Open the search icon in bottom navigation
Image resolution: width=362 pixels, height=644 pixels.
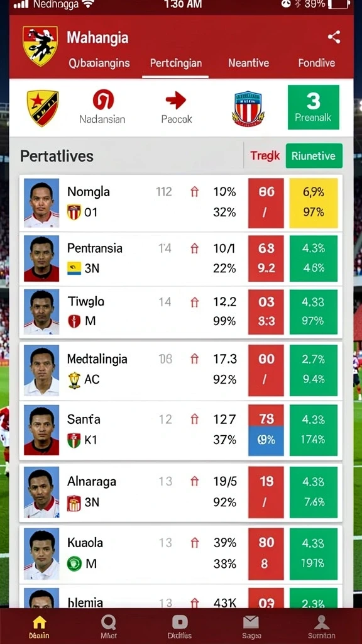coord(108,623)
